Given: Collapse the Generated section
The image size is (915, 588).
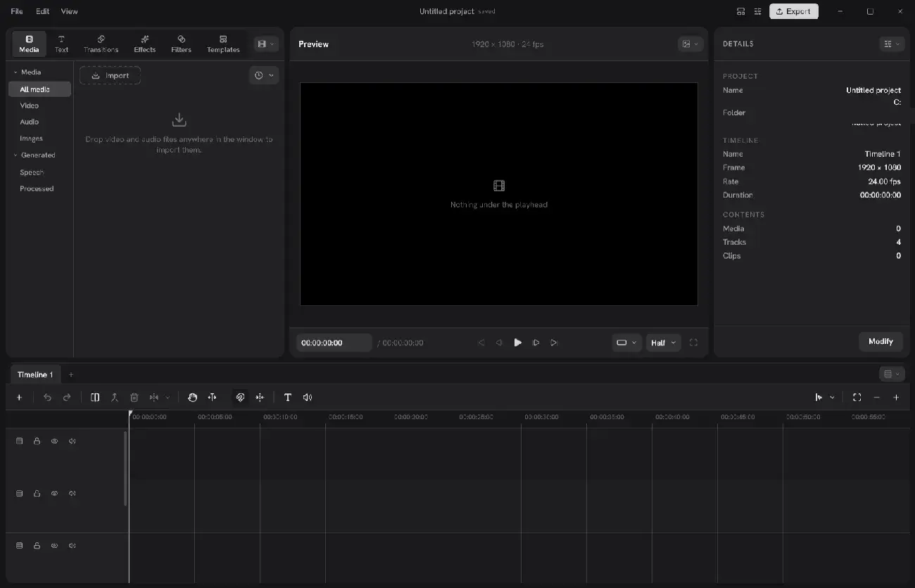Looking at the screenshot, I should point(15,155).
